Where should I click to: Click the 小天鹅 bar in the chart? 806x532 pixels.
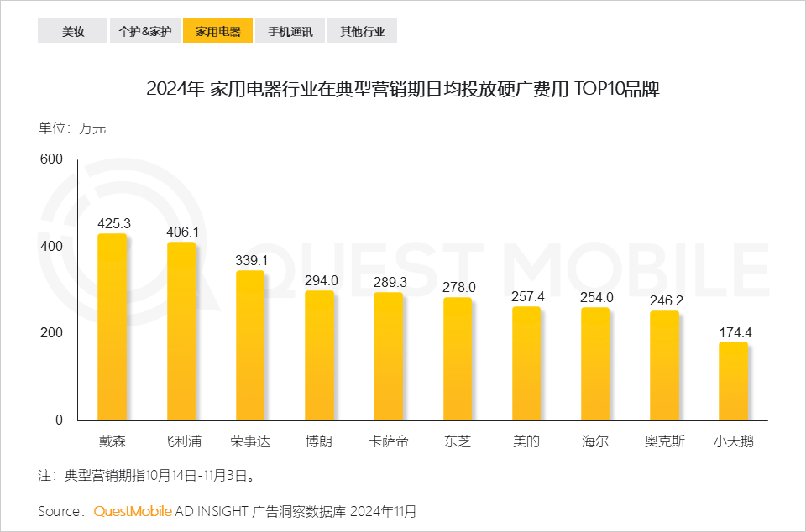(734, 382)
